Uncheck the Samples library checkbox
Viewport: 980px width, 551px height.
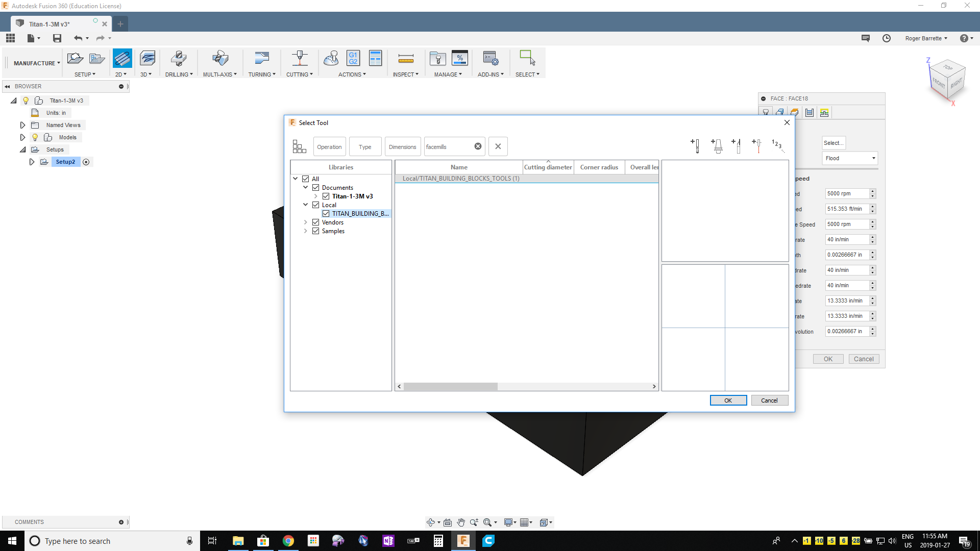pos(316,231)
